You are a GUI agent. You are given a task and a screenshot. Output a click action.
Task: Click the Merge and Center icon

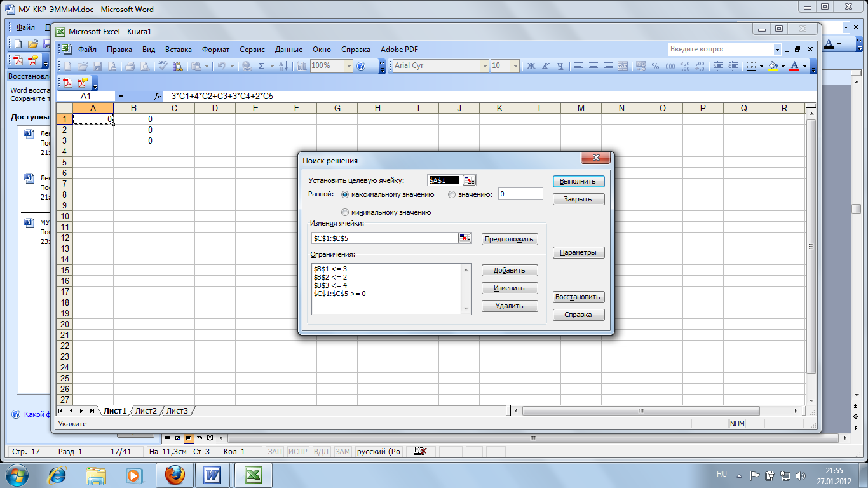[x=623, y=65]
